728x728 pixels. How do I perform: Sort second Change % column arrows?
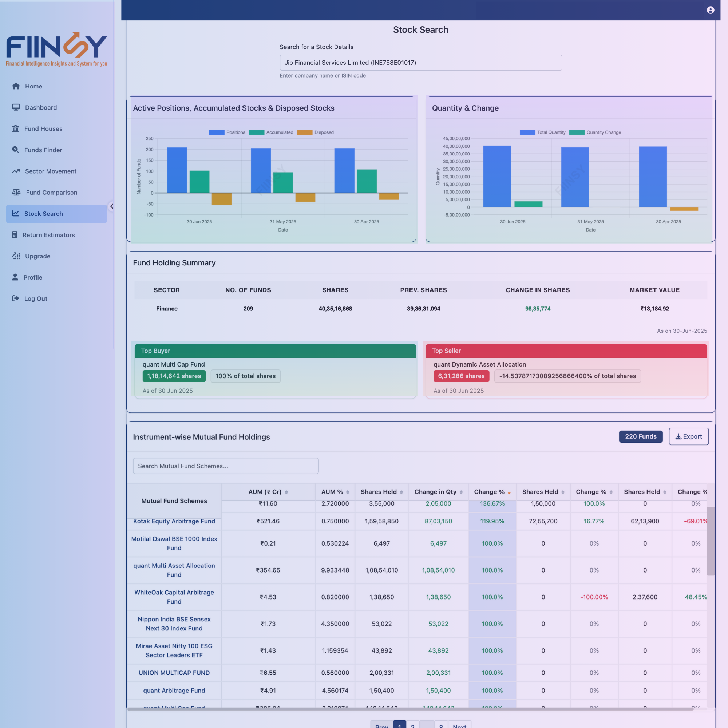point(611,492)
